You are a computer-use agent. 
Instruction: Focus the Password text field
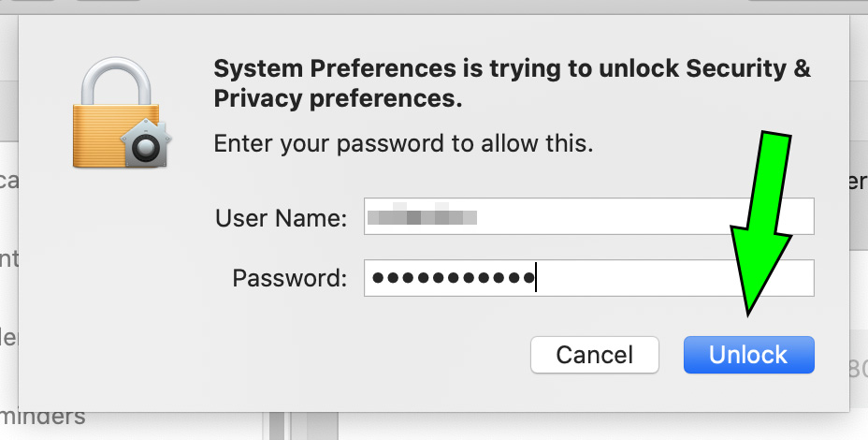(589, 278)
